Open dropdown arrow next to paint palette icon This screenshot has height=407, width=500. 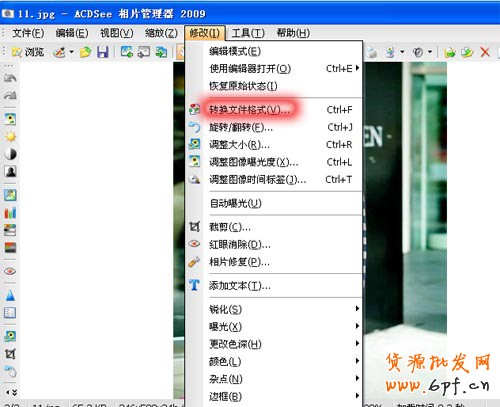[x=71, y=52]
